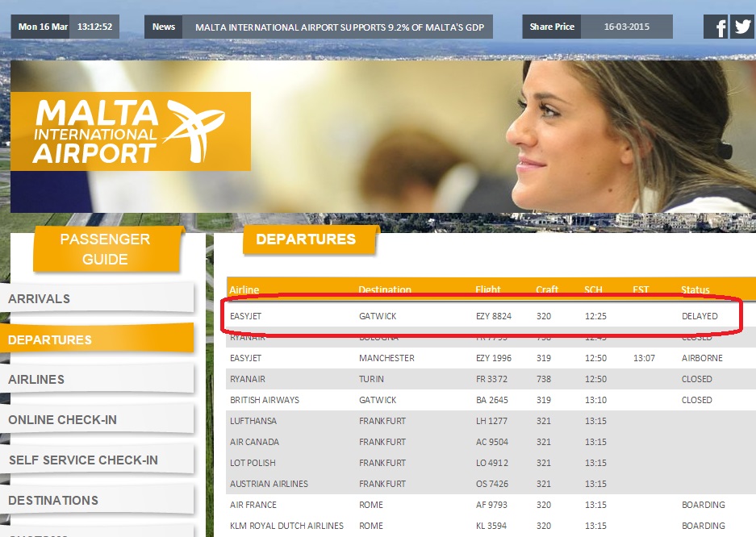This screenshot has height=537, width=756.
Task: Select flight number EZY 8824
Action: coord(494,316)
